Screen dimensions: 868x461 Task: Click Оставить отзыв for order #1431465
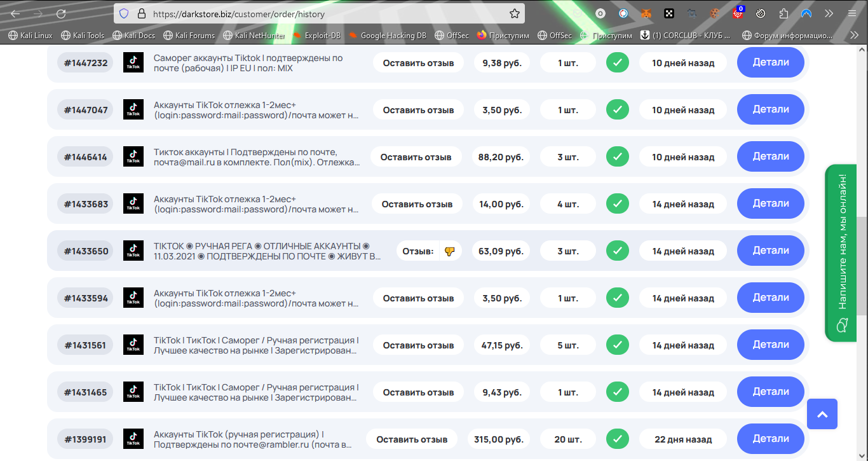[x=418, y=392]
